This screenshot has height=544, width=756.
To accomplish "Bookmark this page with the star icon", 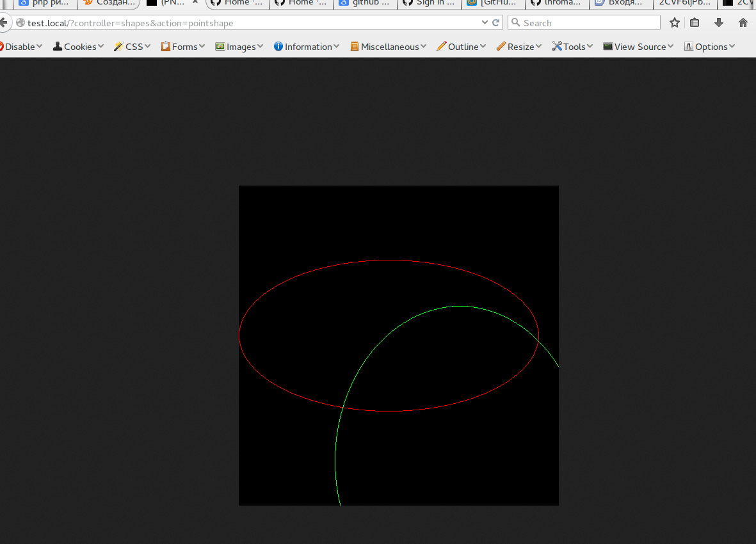I will (675, 22).
